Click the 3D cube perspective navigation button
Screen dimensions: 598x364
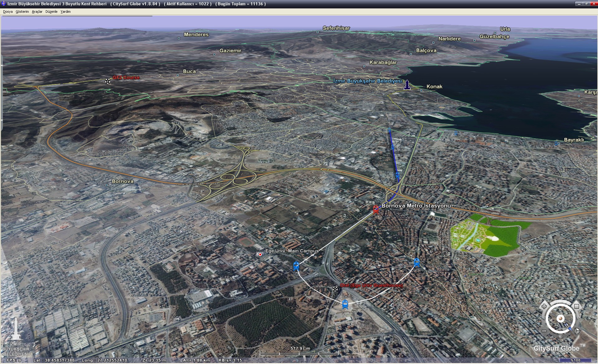pyautogui.click(x=577, y=331)
